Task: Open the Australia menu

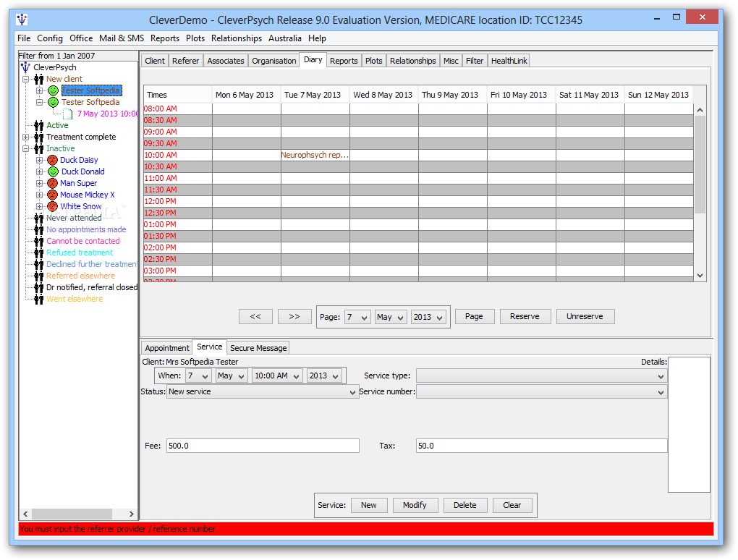Action: tap(285, 38)
